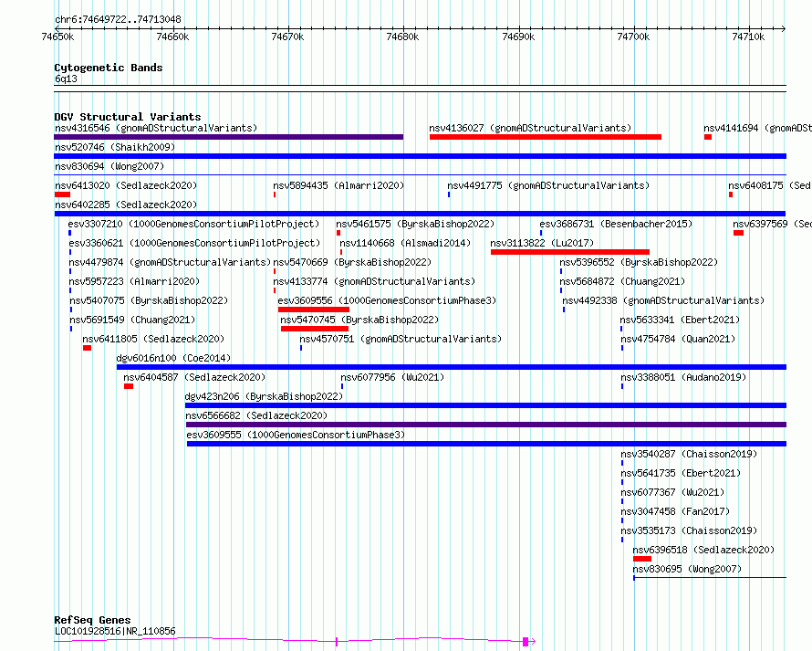Open LOC101928516|NR_110856 gene label
This screenshot has width=812, height=651.
(x=115, y=631)
